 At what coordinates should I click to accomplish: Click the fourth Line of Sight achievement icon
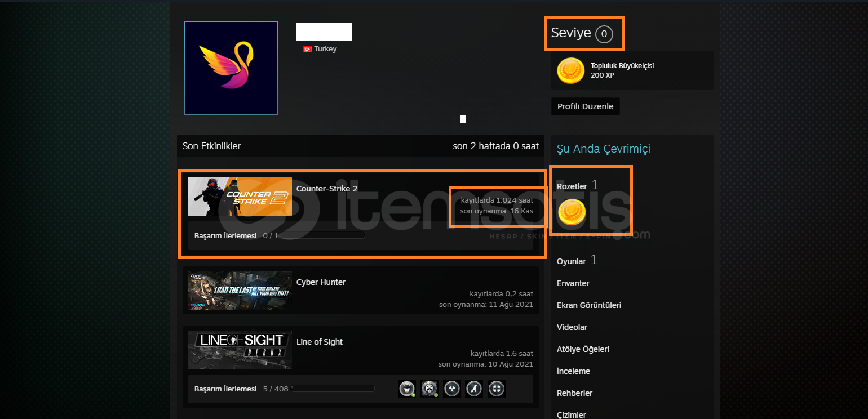(x=475, y=389)
